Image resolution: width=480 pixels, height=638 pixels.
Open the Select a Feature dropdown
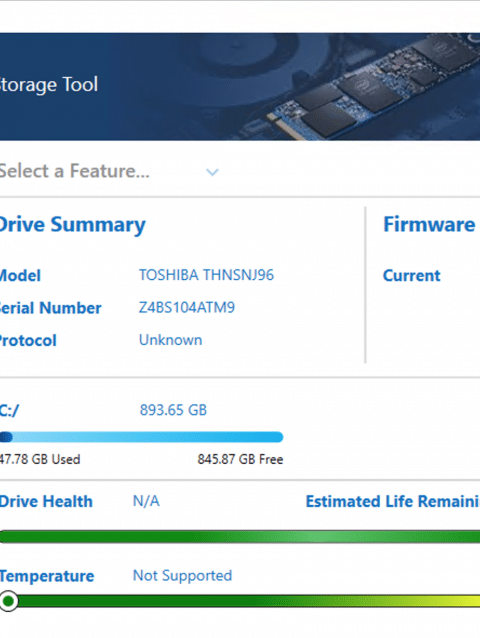(x=109, y=171)
